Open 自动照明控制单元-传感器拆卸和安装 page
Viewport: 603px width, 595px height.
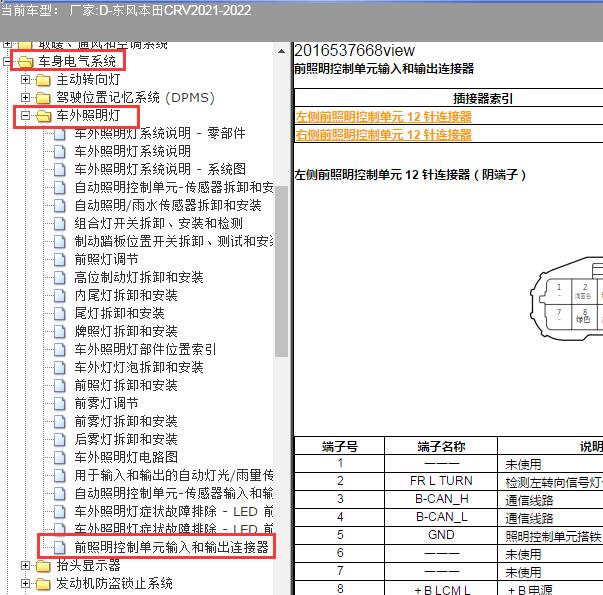[x=174, y=187]
